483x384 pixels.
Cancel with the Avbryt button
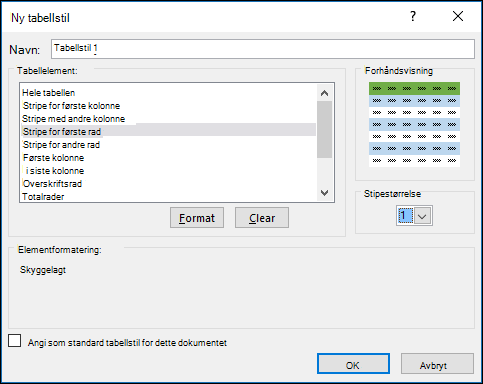click(437, 364)
